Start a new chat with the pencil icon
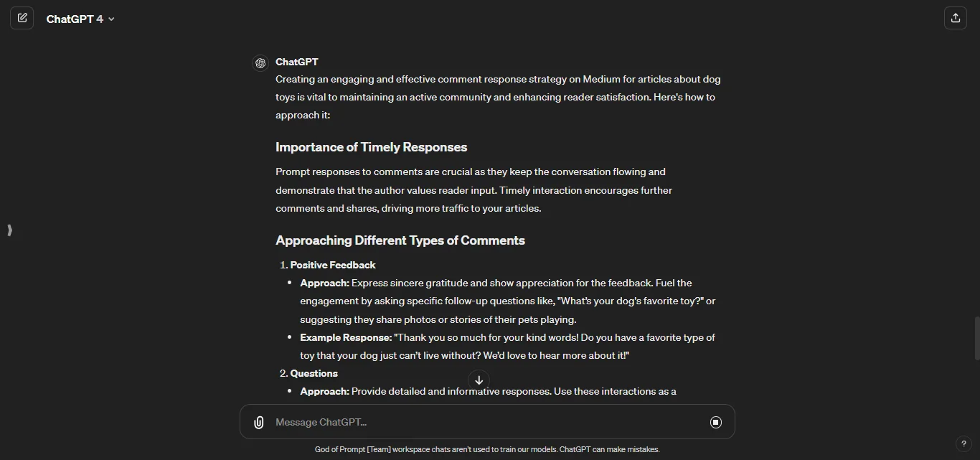Image resolution: width=980 pixels, height=460 pixels. pos(22,18)
